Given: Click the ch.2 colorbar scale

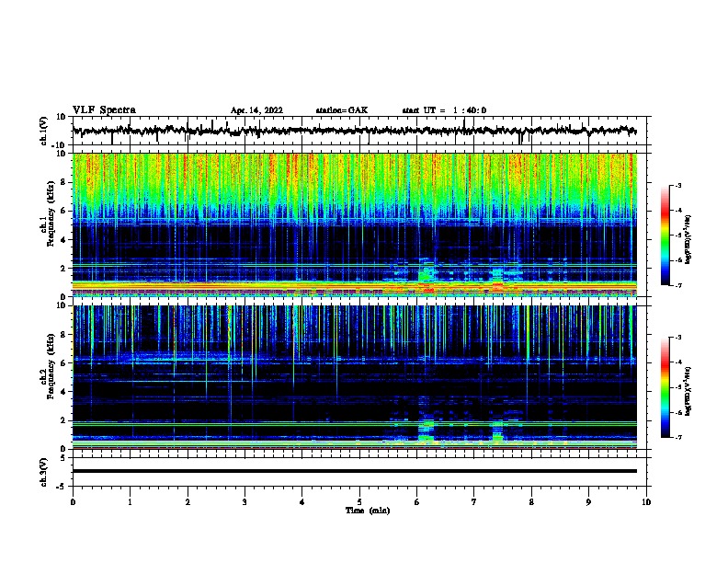Looking at the screenshot, I should tap(665, 387).
